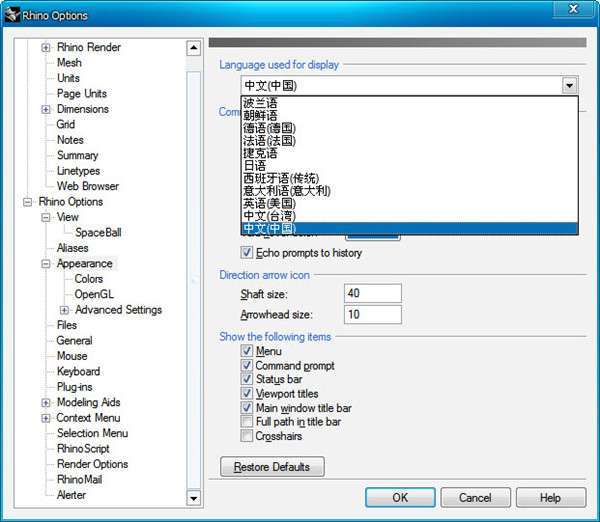The image size is (600, 522).
Task: Click the OK button
Action: pos(400,498)
